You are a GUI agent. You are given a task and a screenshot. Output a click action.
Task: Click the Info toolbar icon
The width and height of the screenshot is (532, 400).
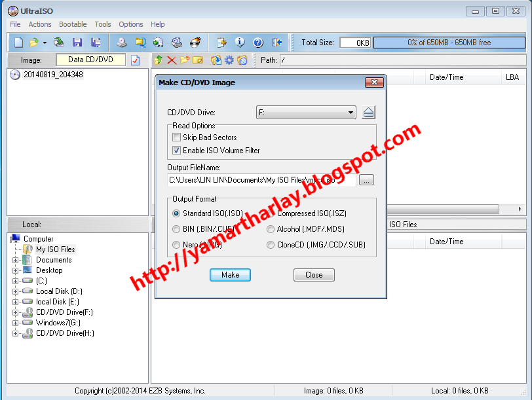coord(240,43)
